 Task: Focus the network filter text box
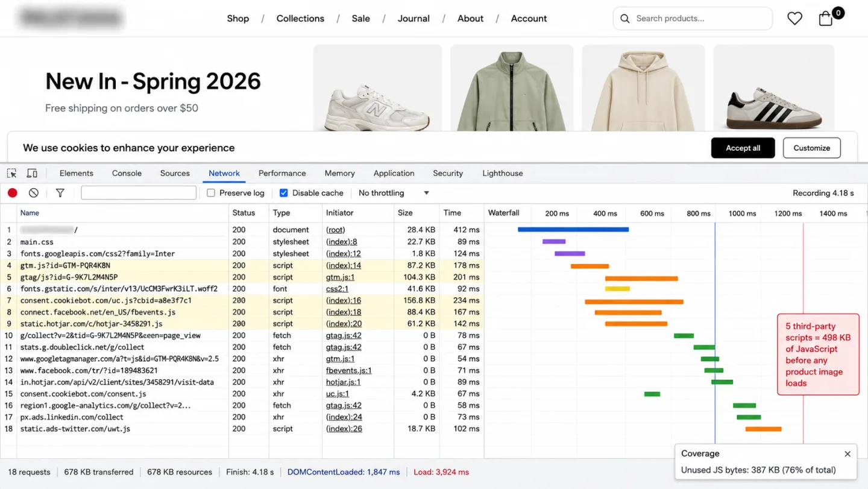tap(139, 193)
